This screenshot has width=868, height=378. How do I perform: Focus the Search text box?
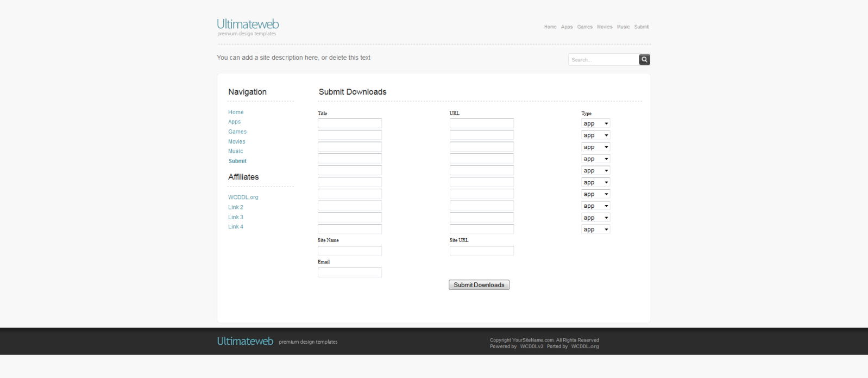(x=603, y=60)
